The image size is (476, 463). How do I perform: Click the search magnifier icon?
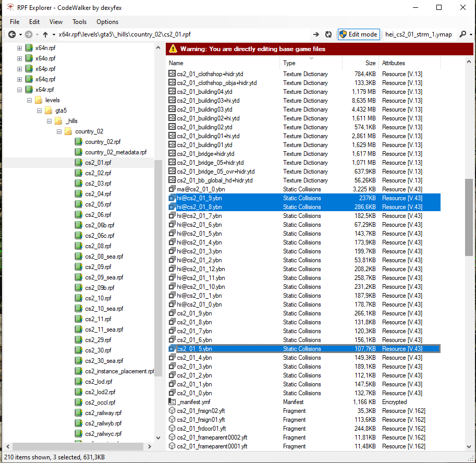click(462, 34)
